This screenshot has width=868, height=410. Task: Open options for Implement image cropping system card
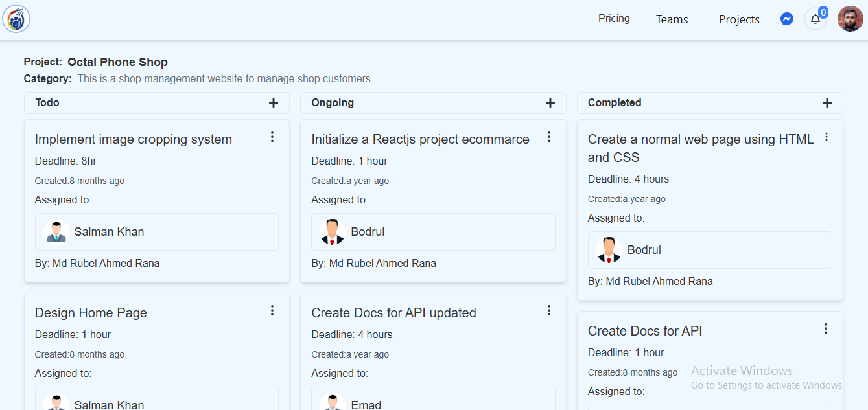click(x=272, y=137)
